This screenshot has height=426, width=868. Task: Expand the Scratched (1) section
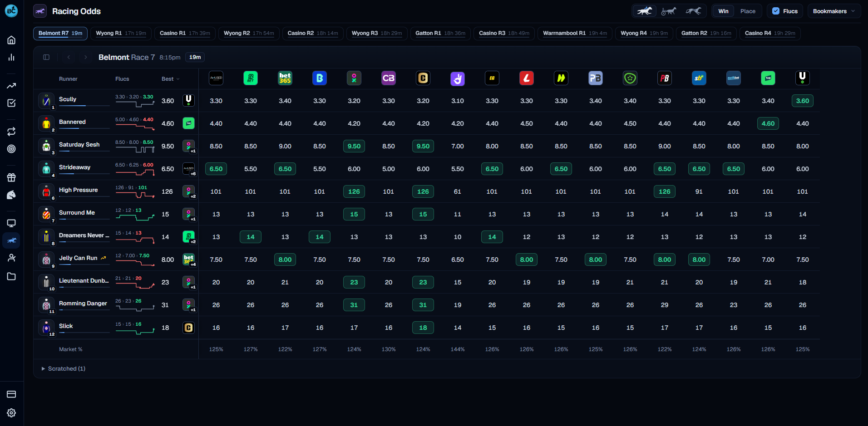coord(64,368)
